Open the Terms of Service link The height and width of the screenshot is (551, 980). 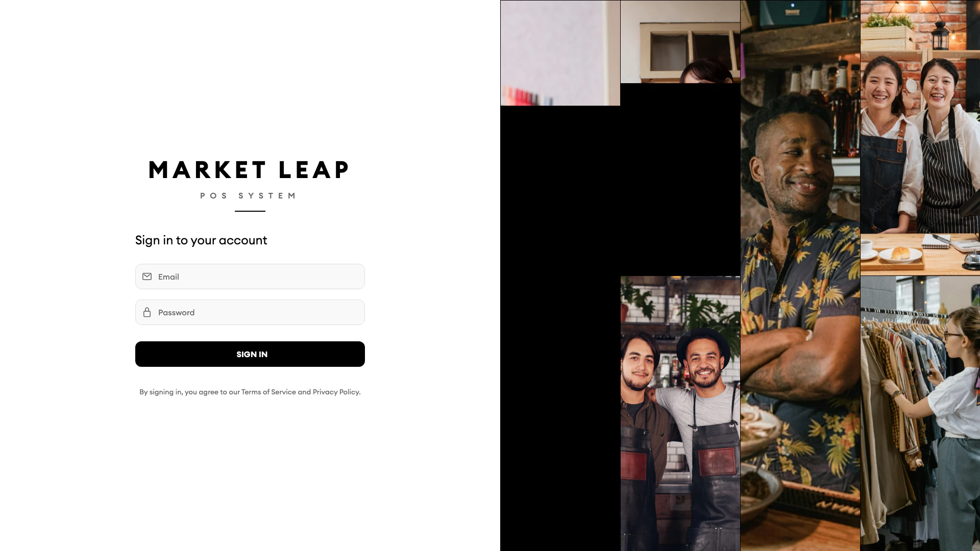tap(268, 392)
